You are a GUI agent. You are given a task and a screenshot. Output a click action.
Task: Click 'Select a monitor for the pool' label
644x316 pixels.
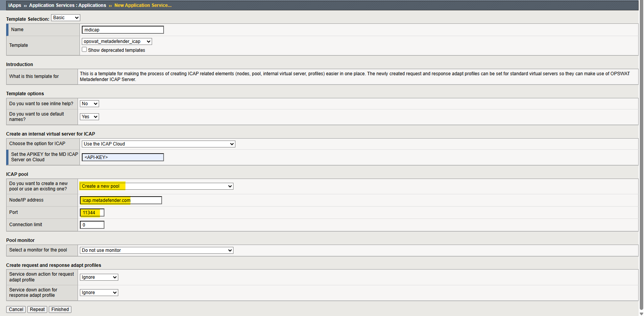[x=38, y=250]
